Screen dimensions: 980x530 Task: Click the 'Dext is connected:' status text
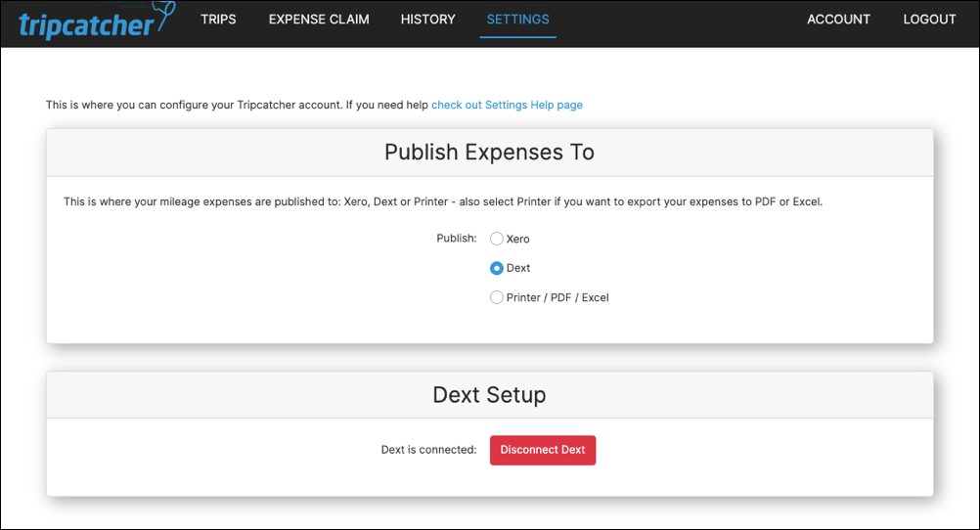click(428, 450)
